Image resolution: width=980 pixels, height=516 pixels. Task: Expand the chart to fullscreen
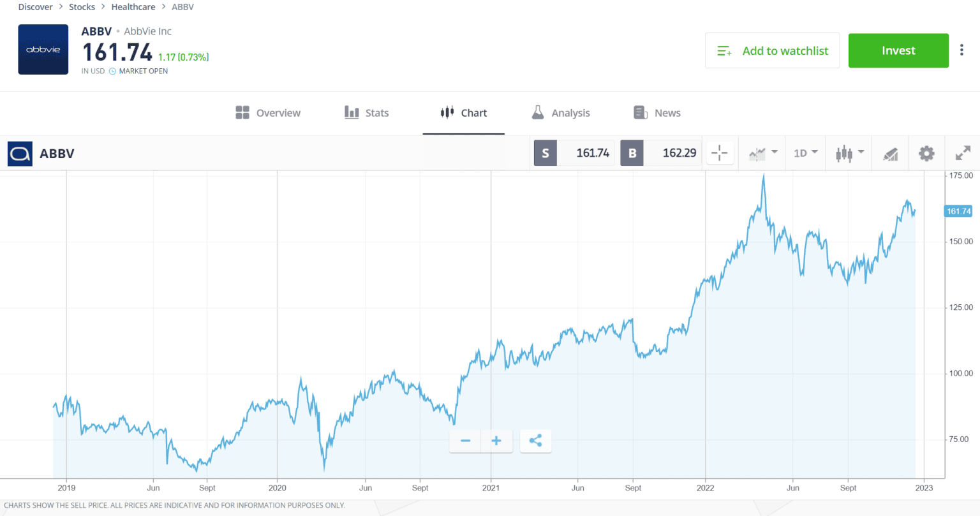(963, 153)
